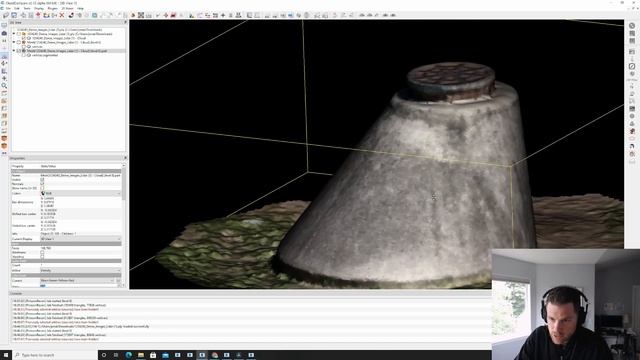Click the red pin point-picking icon

38,15
